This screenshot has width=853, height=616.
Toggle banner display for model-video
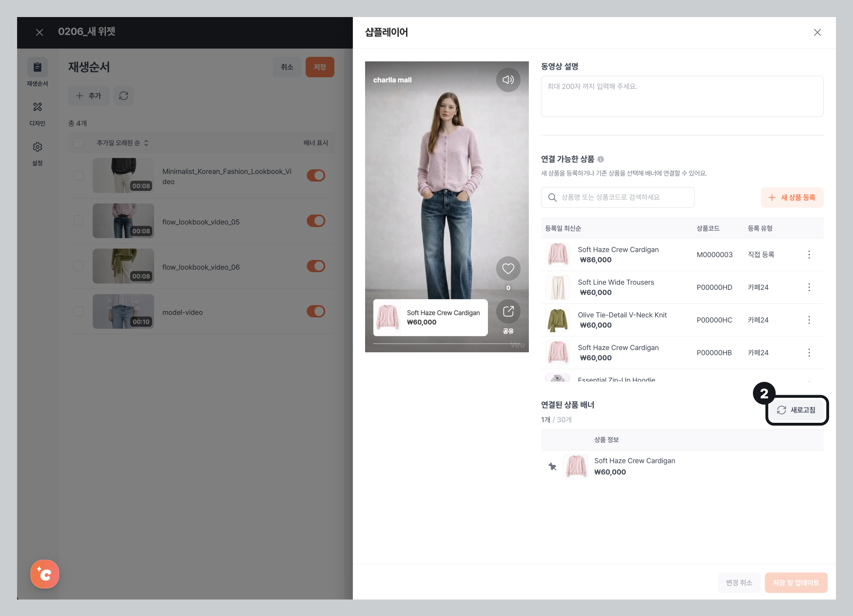coord(316,311)
